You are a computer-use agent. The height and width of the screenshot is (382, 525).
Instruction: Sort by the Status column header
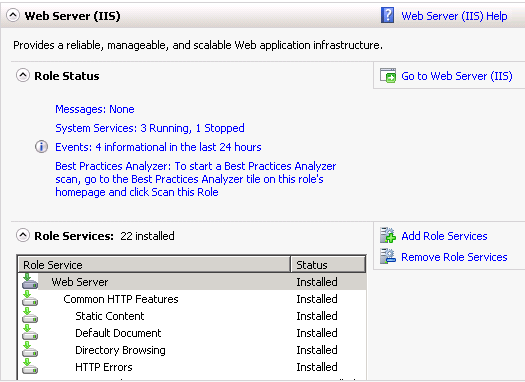point(328,265)
